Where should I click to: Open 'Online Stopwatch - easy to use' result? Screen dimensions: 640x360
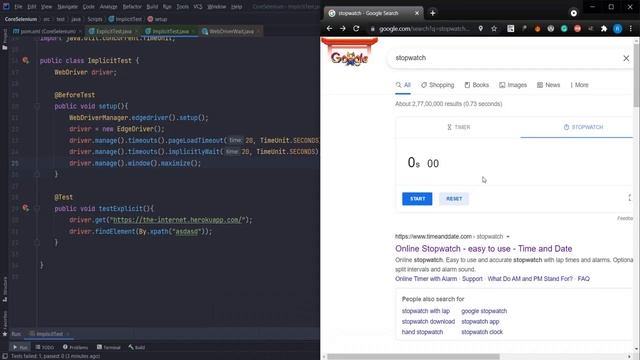483,249
